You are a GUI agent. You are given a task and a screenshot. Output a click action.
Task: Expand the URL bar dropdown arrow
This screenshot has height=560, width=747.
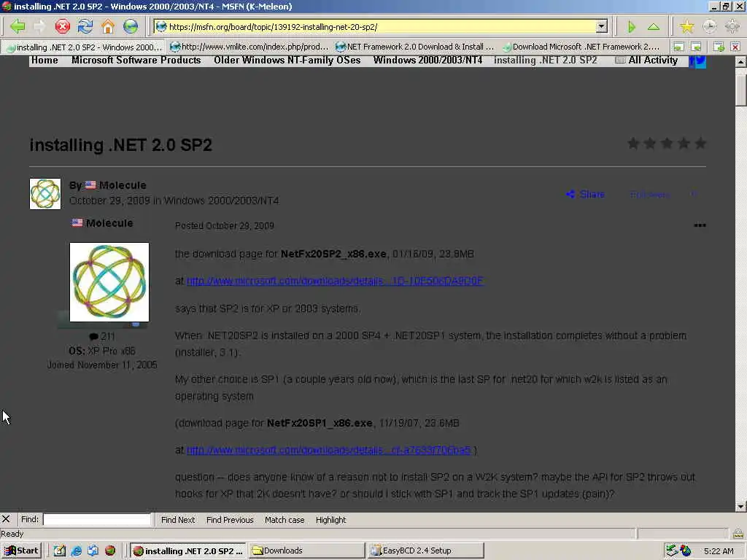point(602,27)
